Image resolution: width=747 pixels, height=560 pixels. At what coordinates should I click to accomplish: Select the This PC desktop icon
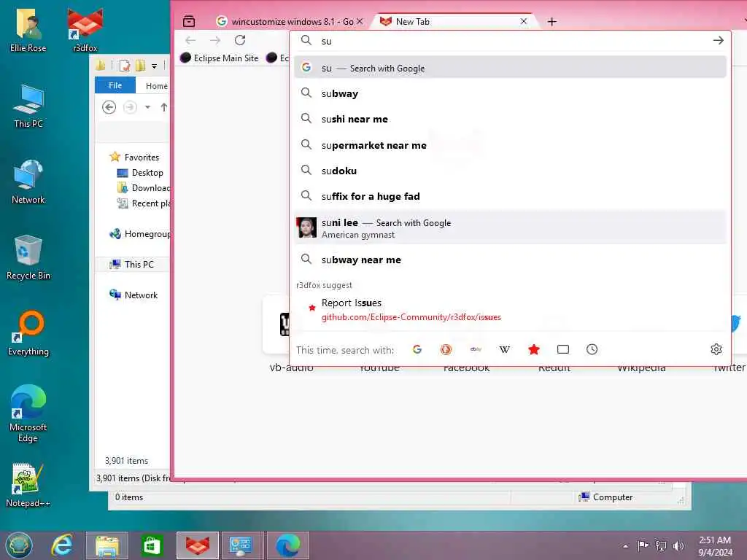click(x=28, y=106)
